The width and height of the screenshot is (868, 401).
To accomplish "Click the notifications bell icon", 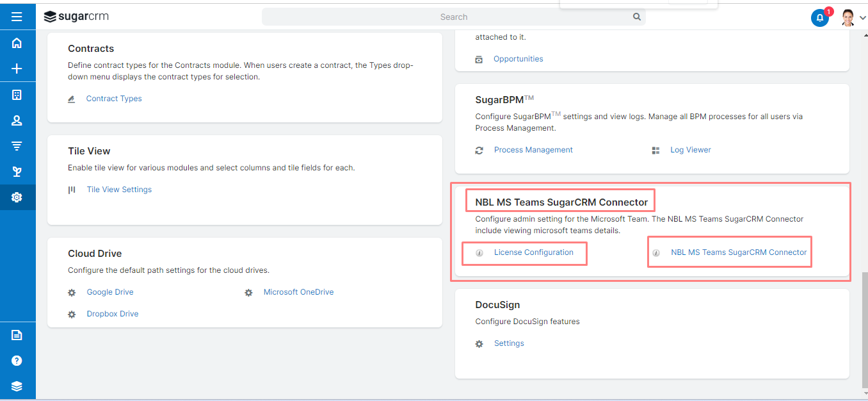I will pos(820,17).
